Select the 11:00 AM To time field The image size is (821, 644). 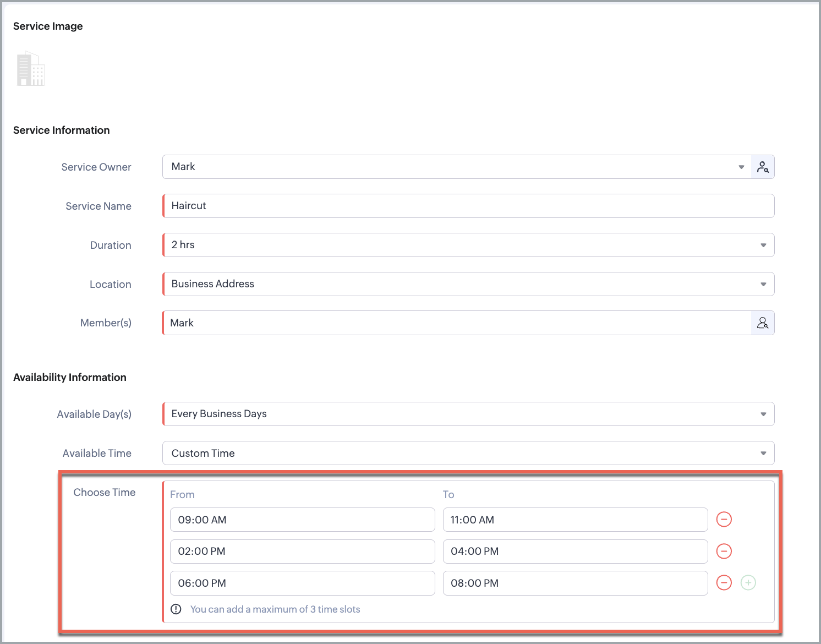click(576, 520)
